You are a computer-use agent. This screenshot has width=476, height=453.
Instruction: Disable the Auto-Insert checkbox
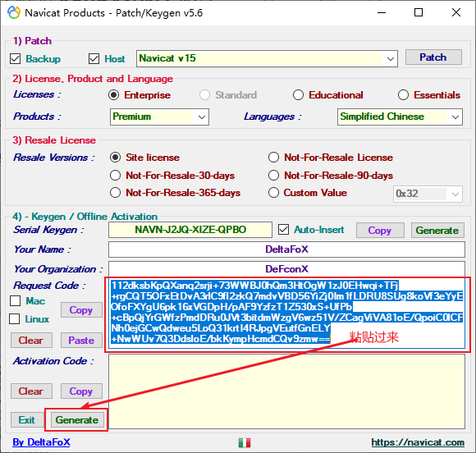pos(283,230)
